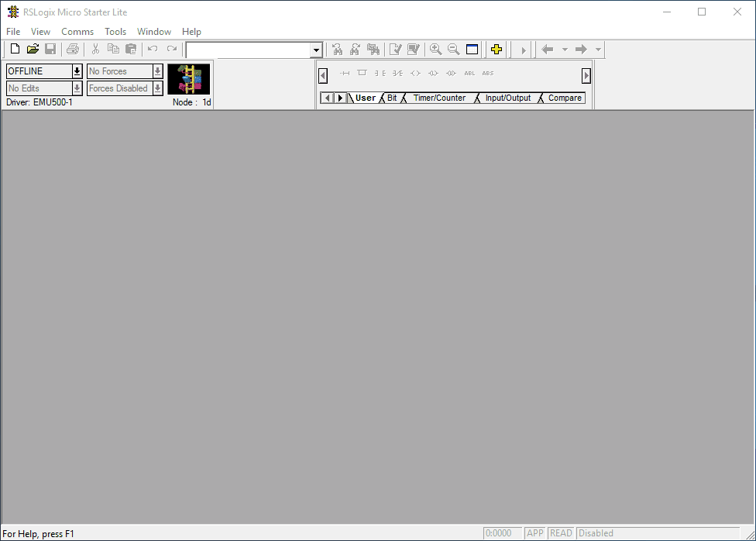This screenshot has width=756, height=541.
Task: Click the Open folder icon
Action: click(x=33, y=50)
